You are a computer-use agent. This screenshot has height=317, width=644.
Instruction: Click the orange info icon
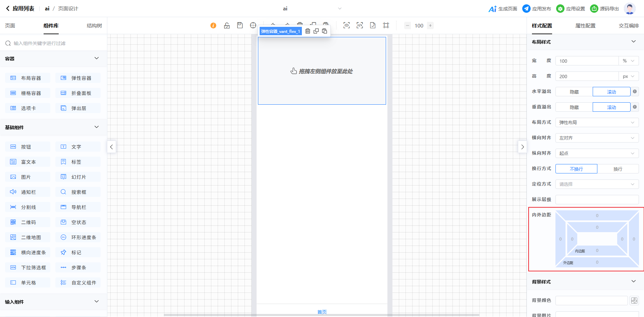click(213, 25)
